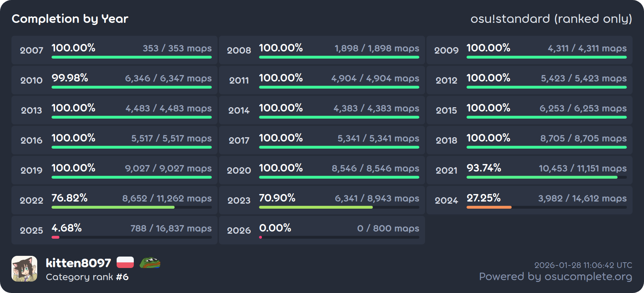Viewport: 644px width, 293px height.
Task: Click the kitten8097 profile avatar
Action: pos(24,269)
